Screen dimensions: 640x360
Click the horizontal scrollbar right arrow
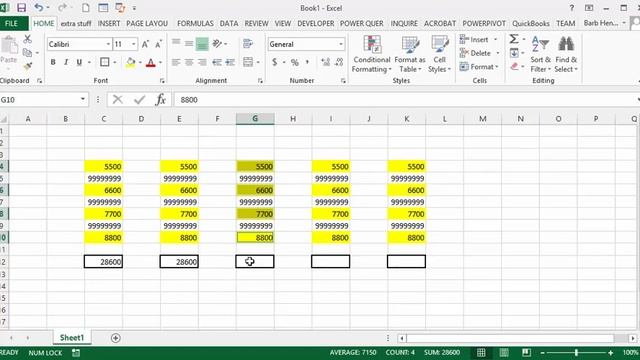coord(633,338)
